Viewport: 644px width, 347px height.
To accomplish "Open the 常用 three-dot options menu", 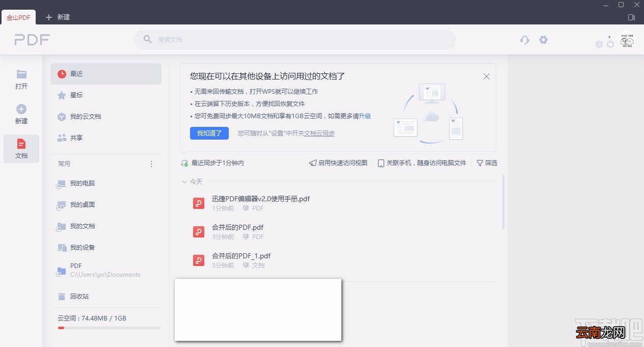I will coord(151,164).
